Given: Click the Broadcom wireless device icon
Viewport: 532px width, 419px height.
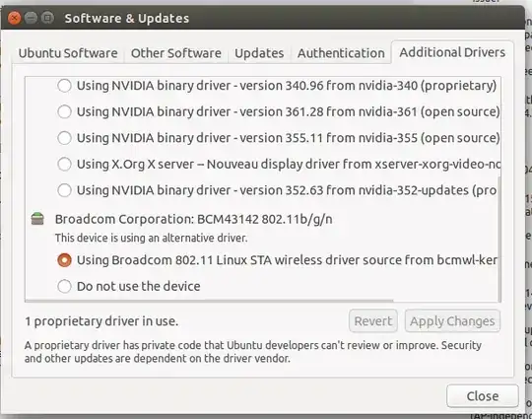Looking at the screenshot, I should (37, 219).
